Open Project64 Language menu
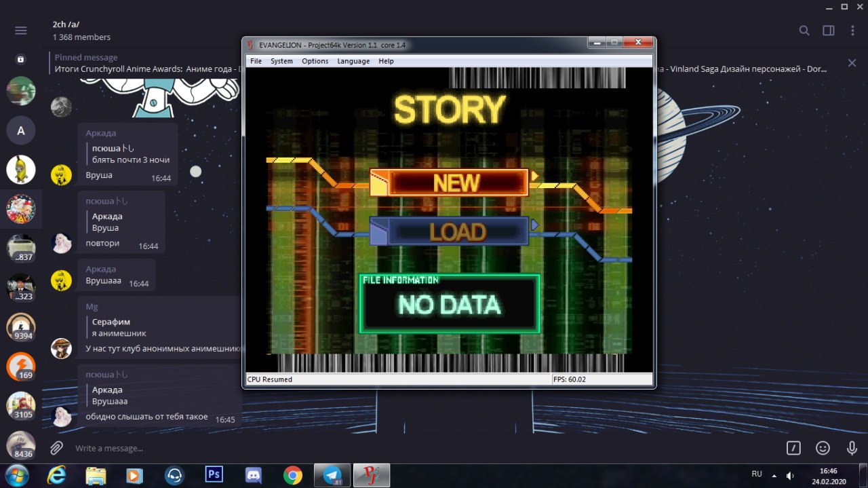Image resolution: width=868 pixels, height=488 pixels. coord(353,61)
